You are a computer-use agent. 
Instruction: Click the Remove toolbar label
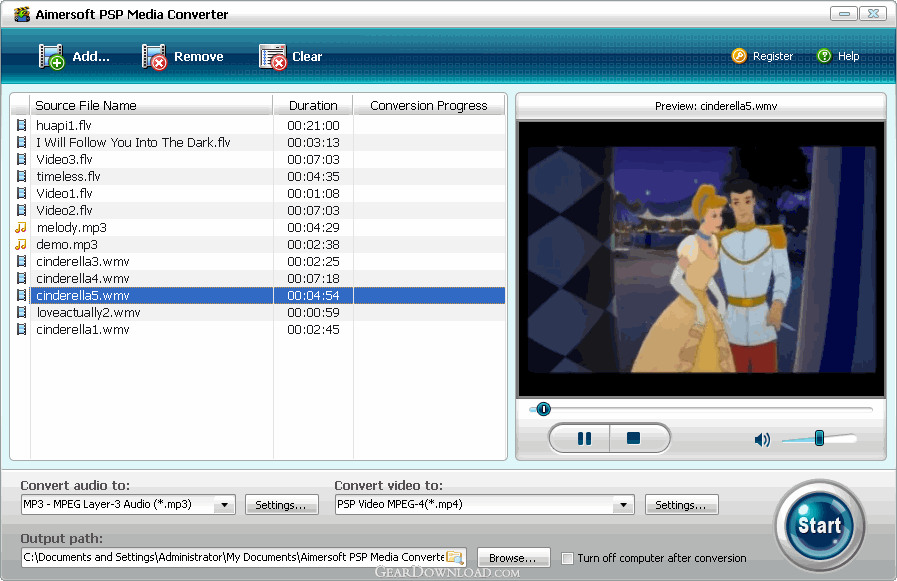tap(199, 57)
